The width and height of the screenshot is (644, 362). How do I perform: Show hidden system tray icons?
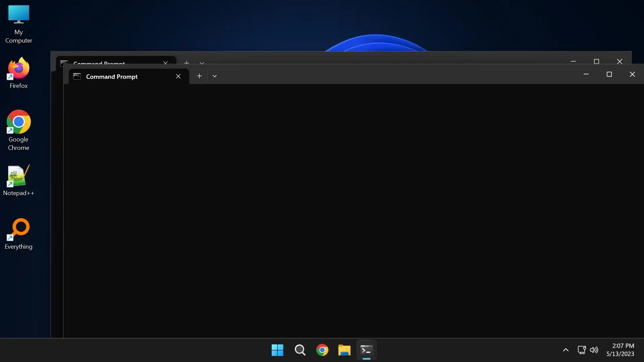566,350
